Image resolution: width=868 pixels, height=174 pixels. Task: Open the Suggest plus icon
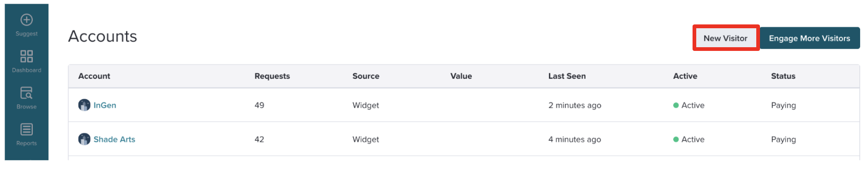coord(27,20)
